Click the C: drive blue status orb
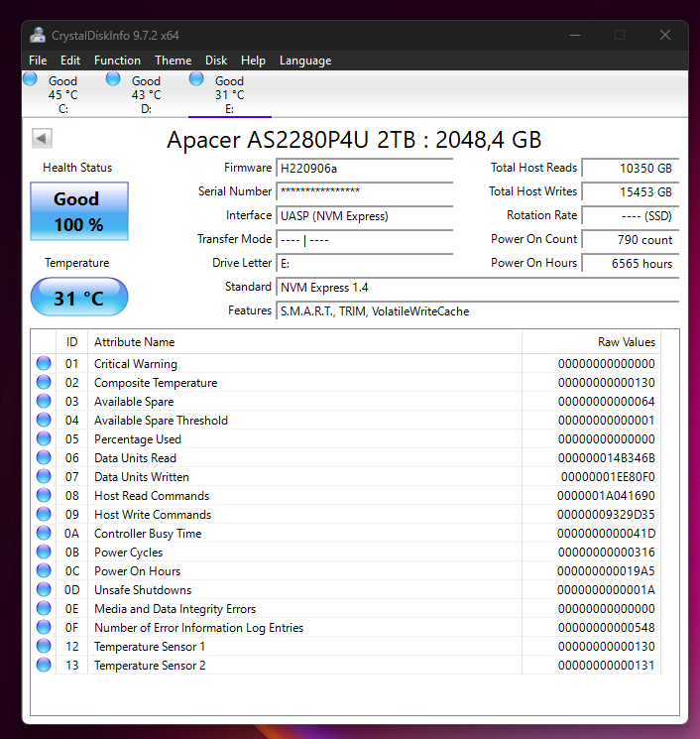Screen dimensions: 700x739 (30, 78)
